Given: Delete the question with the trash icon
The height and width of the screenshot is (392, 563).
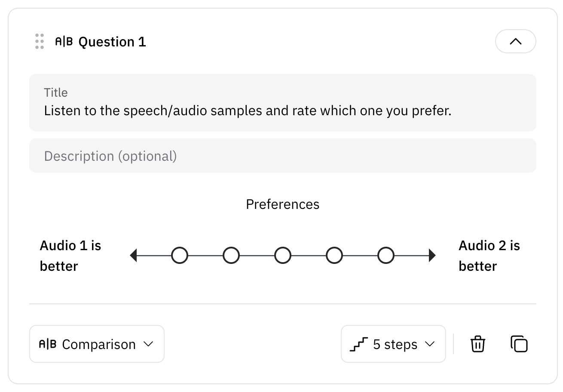Looking at the screenshot, I should [x=477, y=344].
